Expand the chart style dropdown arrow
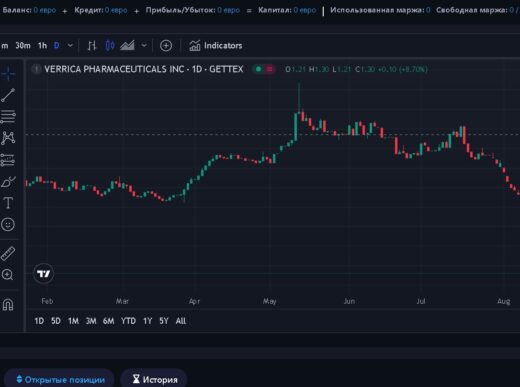The width and height of the screenshot is (520, 387). pyautogui.click(x=144, y=45)
